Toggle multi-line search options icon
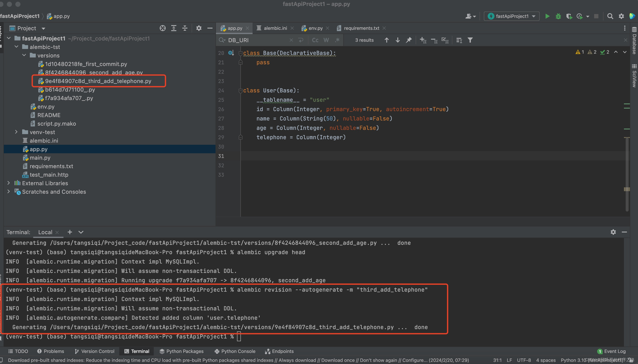638x364 pixels. pos(459,40)
